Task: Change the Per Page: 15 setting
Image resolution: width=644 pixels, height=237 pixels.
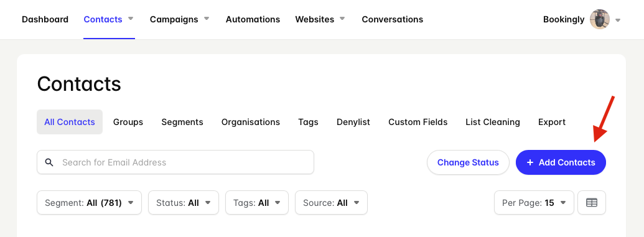Action: [x=534, y=203]
